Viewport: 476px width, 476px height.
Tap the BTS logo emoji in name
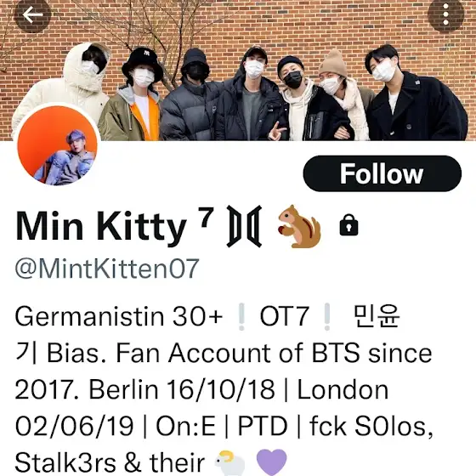245,226
